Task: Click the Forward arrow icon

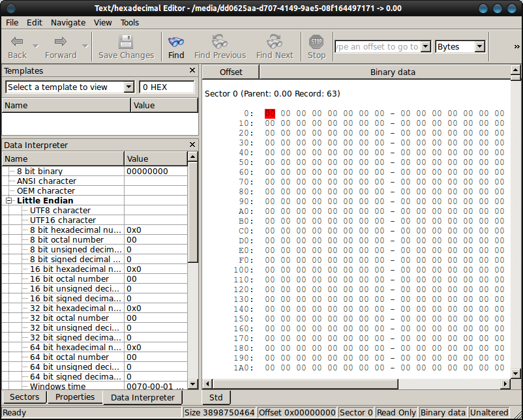Action: pos(61,42)
